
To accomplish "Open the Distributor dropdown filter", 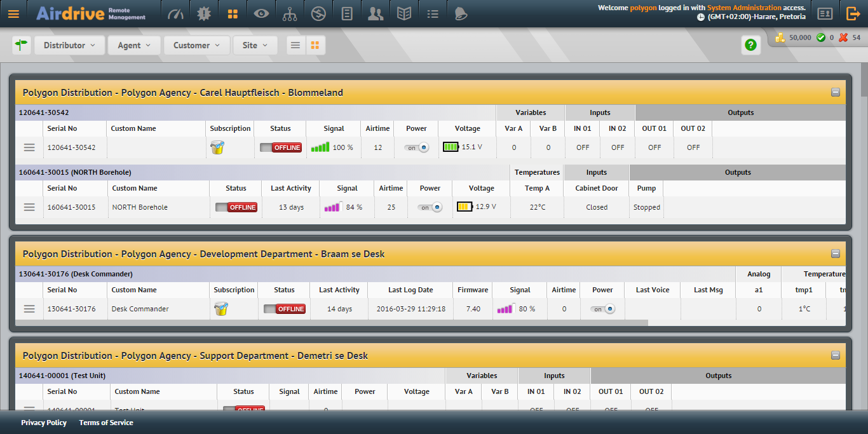I will (69, 45).
